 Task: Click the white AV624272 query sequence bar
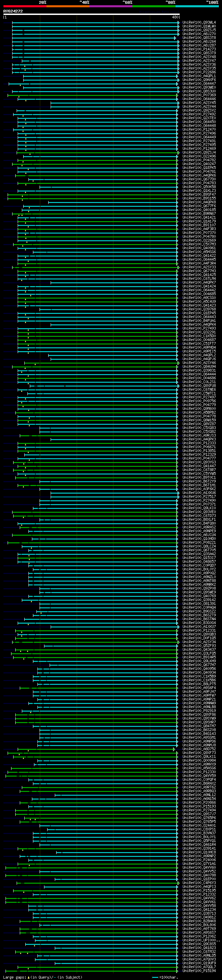[91, 15]
